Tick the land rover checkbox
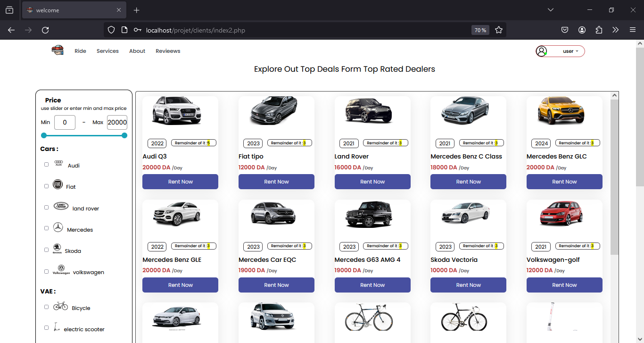 coord(46,207)
